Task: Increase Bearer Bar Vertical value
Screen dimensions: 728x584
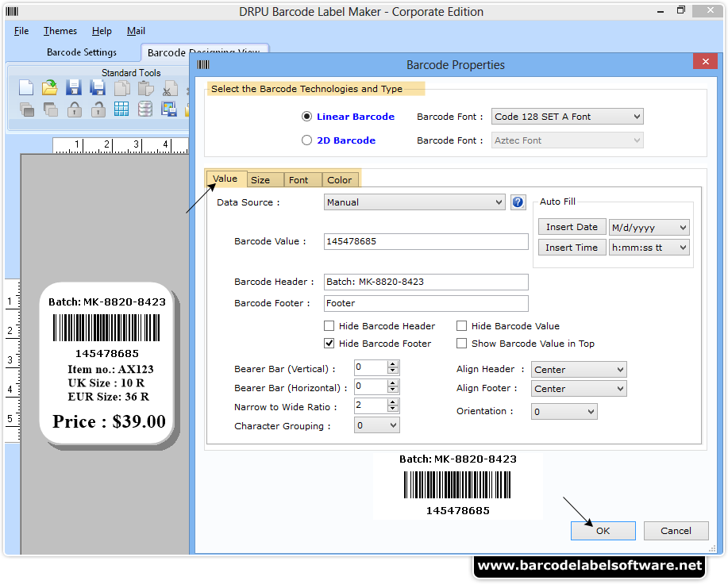Action: tap(393, 364)
